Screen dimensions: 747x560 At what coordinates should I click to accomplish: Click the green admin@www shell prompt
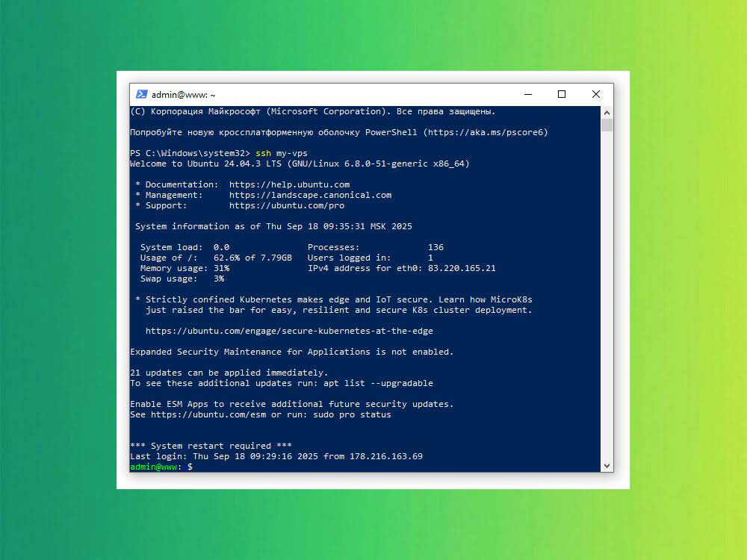pyautogui.click(x=153, y=467)
